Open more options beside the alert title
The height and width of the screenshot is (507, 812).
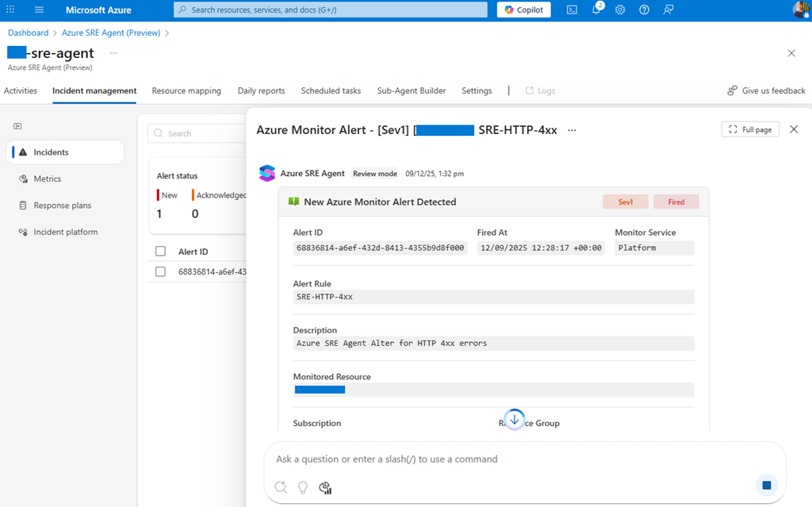tap(572, 130)
